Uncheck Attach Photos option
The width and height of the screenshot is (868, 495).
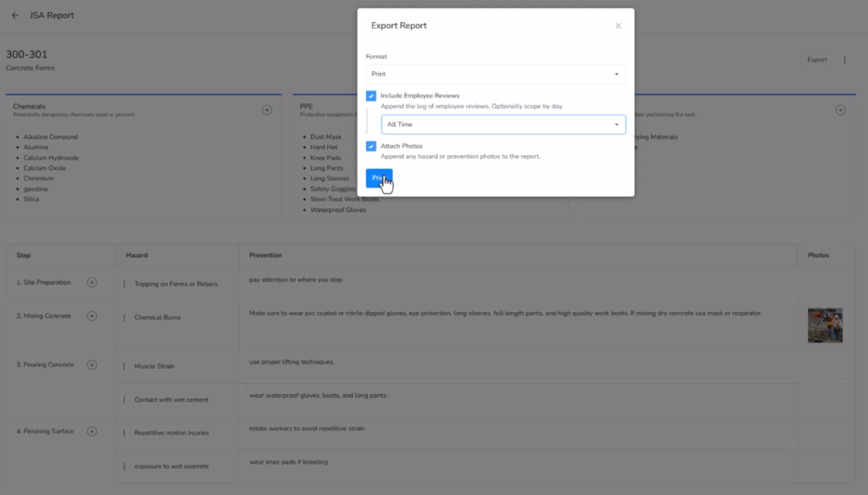point(371,146)
